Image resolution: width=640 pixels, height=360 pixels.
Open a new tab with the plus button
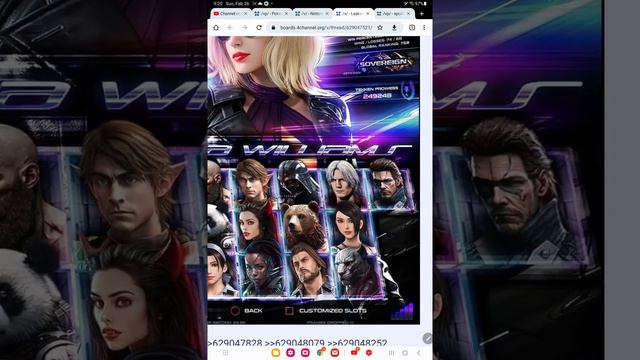point(422,13)
